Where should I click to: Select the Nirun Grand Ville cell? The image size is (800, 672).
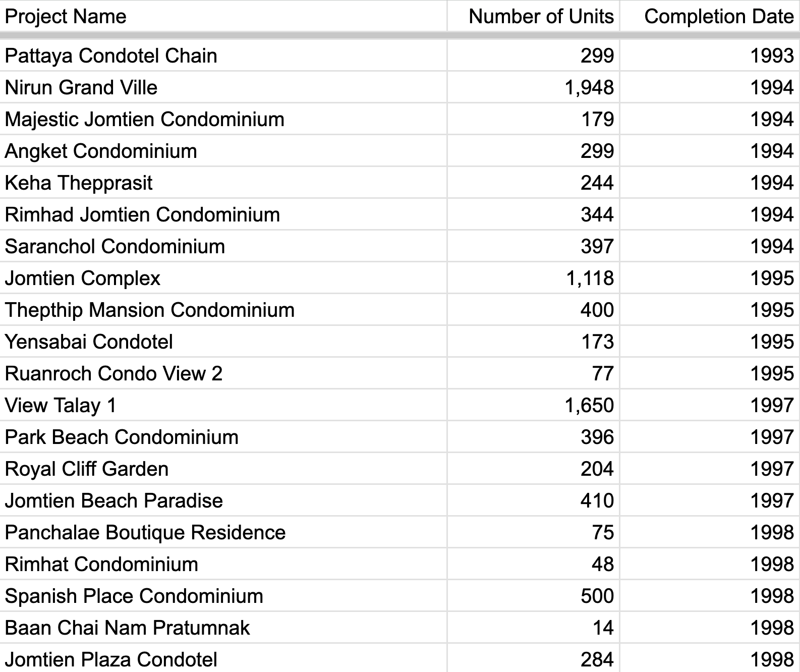point(223,87)
